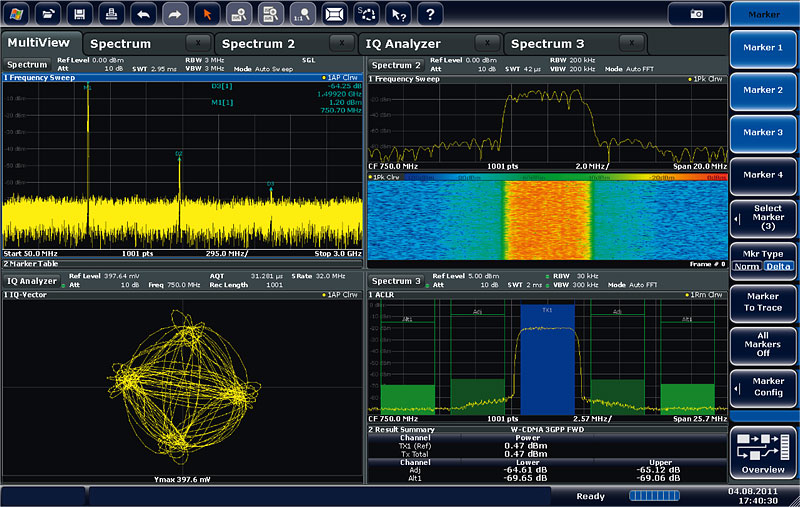The image size is (800, 507).
Task: Take a screenshot with the camera icon
Action: click(697, 14)
